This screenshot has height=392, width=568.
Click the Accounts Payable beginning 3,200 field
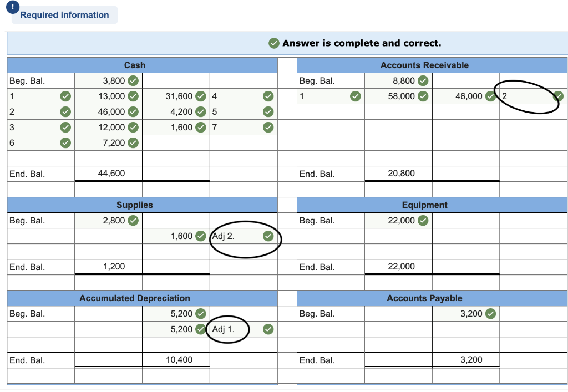pyautogui.click(x=466, y=313)
